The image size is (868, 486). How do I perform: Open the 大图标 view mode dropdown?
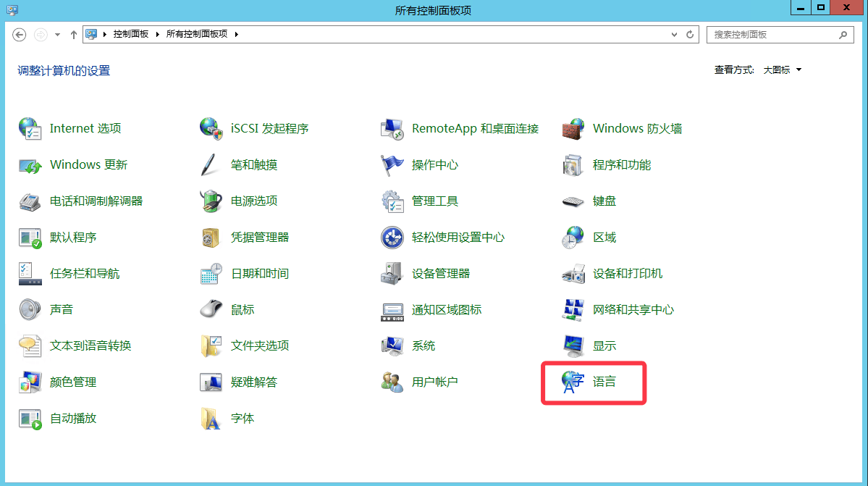[782, 70]
